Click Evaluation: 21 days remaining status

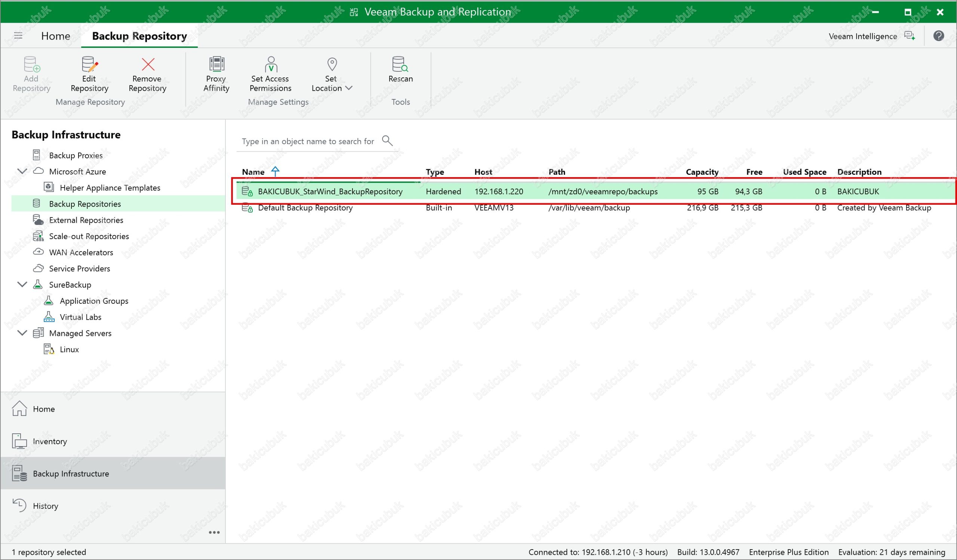[x=892, y=552]
